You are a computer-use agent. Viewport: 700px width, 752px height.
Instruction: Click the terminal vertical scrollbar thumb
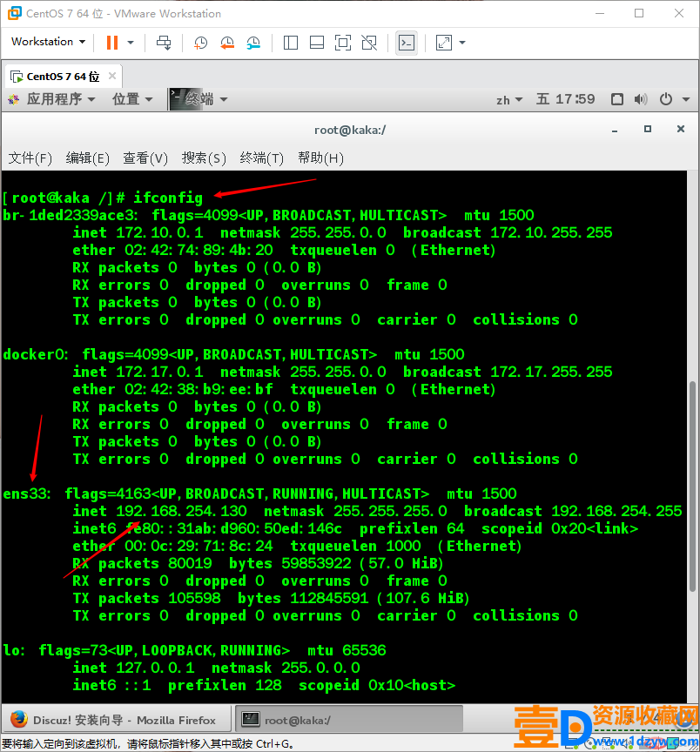[x=692, y=487]
